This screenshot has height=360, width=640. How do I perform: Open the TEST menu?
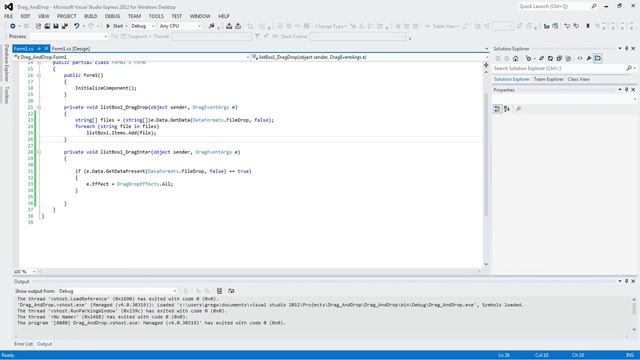pyautogui.click(x=177, y=16)
